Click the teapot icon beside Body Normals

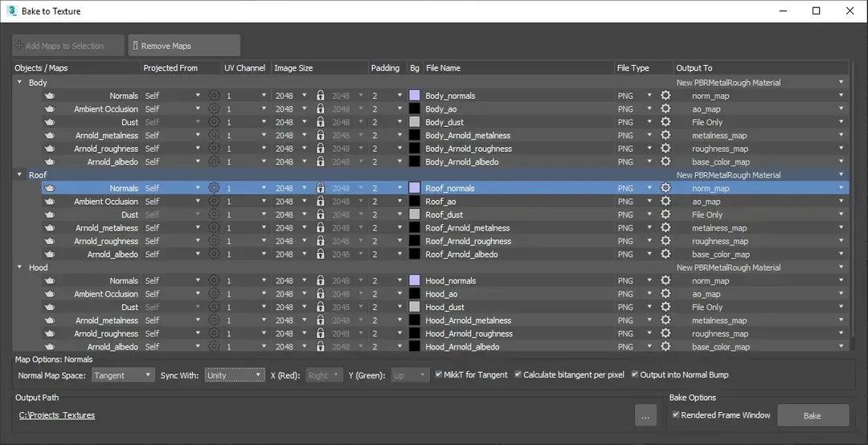pyautogui.click(x=49, y=96)
